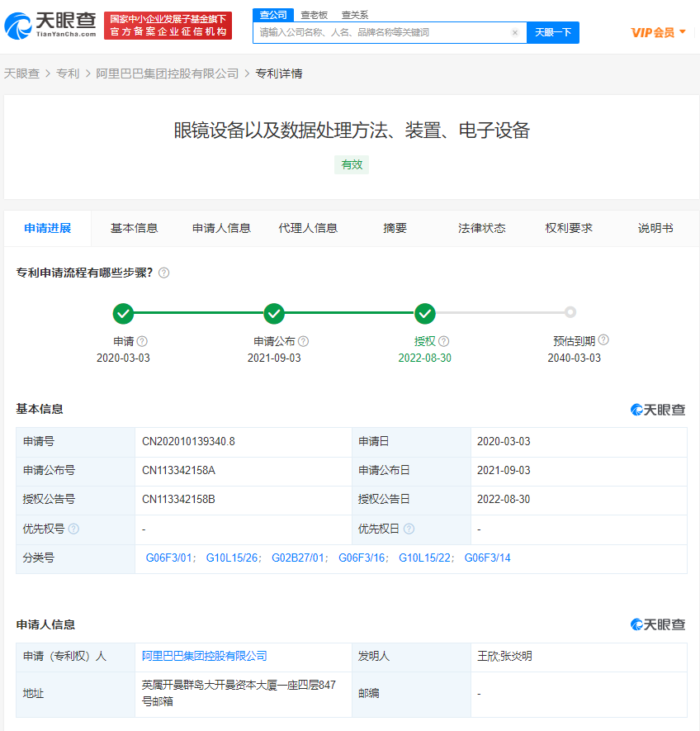Click the 预估到期 endpoint on progress bar

570,312
